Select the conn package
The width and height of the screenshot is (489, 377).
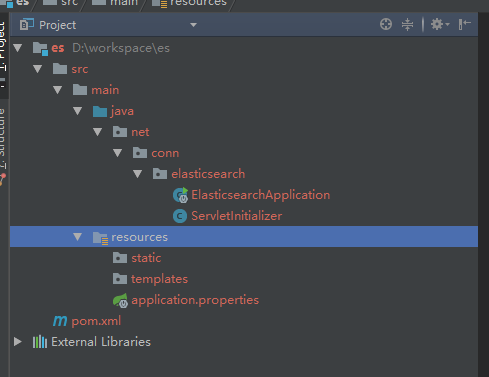click(165, 153)
